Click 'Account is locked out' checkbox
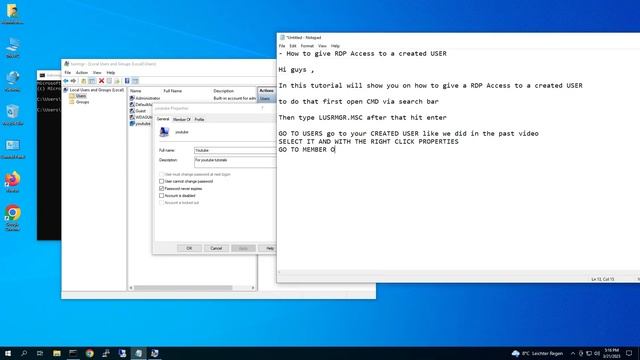The width and height of the screenshot is (640, 360). coord(162,202)
